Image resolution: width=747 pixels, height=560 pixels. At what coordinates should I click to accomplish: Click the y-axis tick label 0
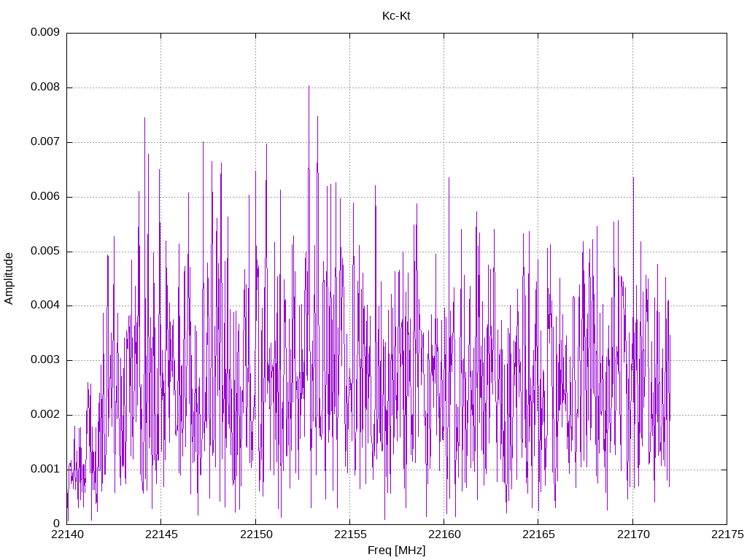pos(57,524)
